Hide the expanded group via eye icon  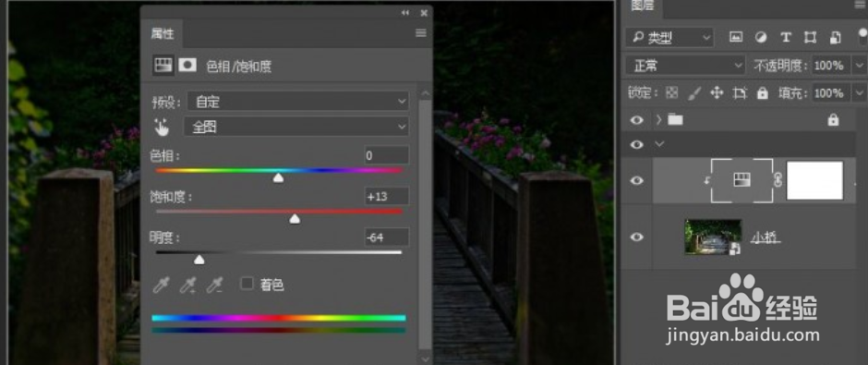(637, 144)
